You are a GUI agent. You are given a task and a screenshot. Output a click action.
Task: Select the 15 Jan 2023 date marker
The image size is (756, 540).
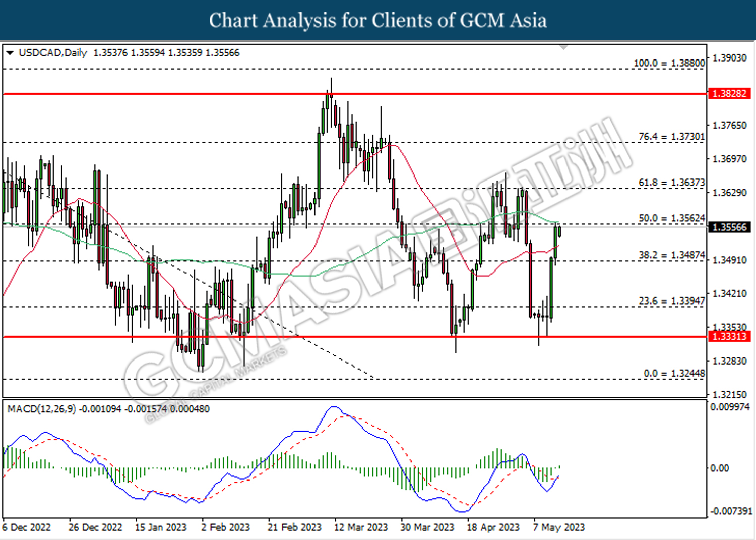(161, 527)
